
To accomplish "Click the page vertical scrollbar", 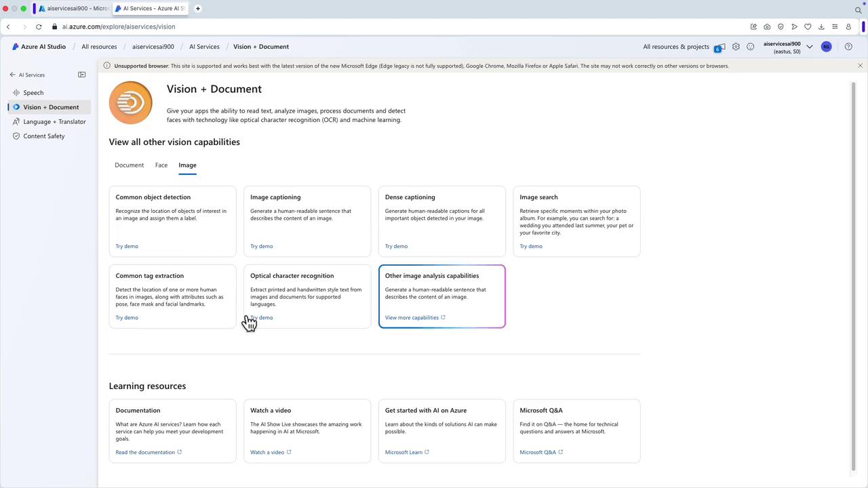I will point(853,271).
